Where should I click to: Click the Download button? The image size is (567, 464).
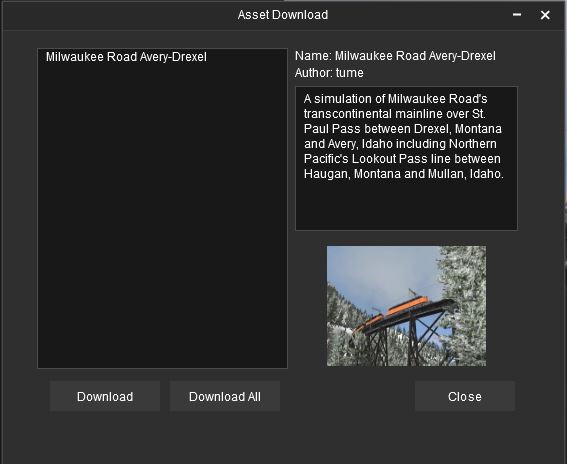(105, 396)
